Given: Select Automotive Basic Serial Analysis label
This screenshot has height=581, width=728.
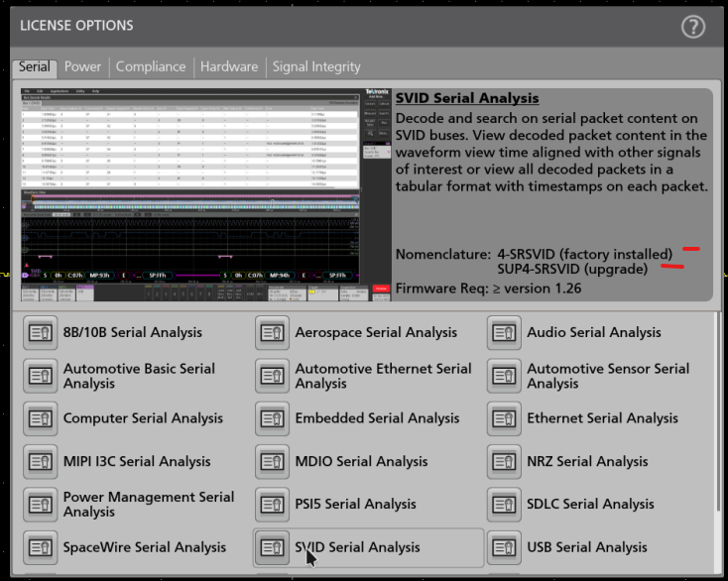Looking at the screenshot, I should 139,376.
